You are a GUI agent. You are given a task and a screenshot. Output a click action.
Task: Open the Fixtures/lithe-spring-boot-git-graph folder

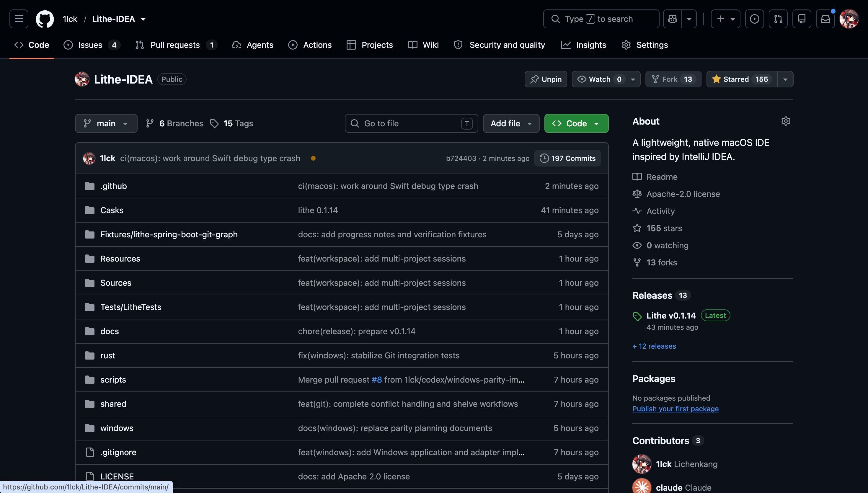pyautogui.click(x=169, y=234)
